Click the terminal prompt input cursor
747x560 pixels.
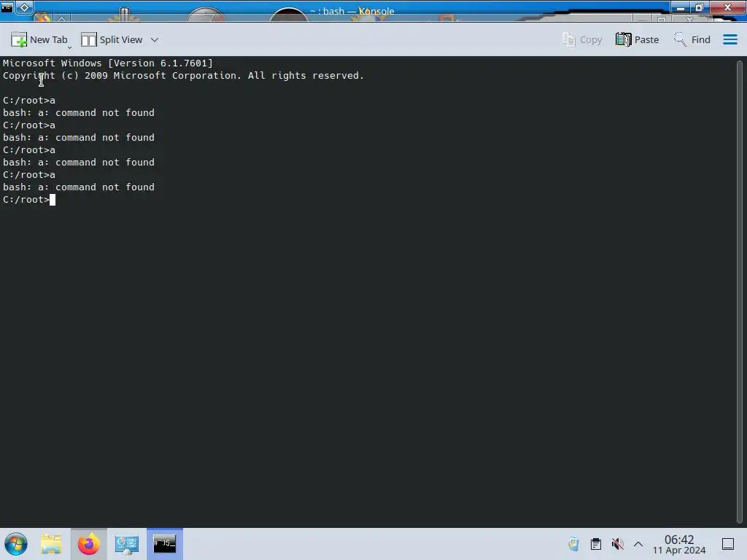53,200
